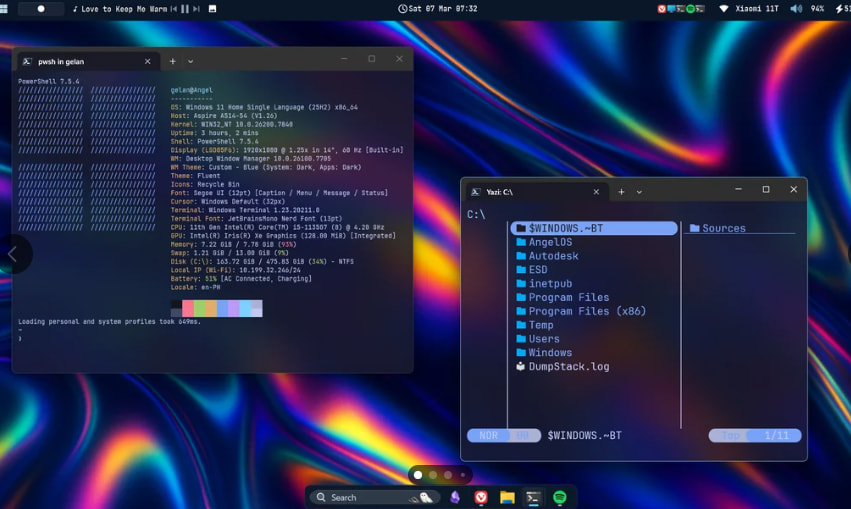Click the Obsidian icon in the taskbar
851x509 pixels.
(x=456, y=497)
